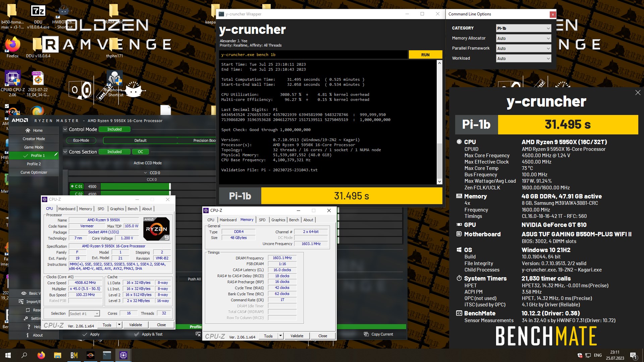The image size is (644, 362).
Task: Open SPD tab in CPU-Z Memory window
Action: (x=262, y=220)
